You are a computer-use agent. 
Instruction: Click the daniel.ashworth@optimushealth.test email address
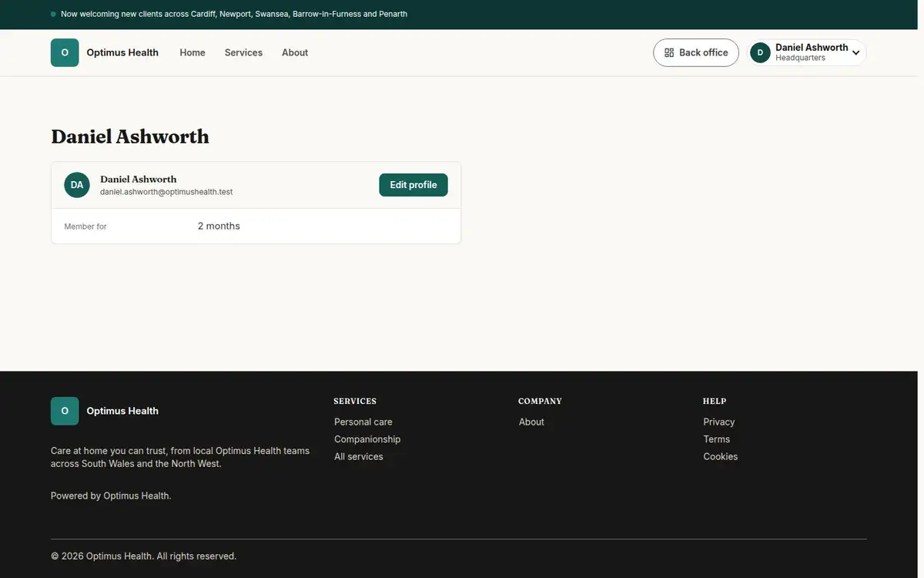point(166,192)
